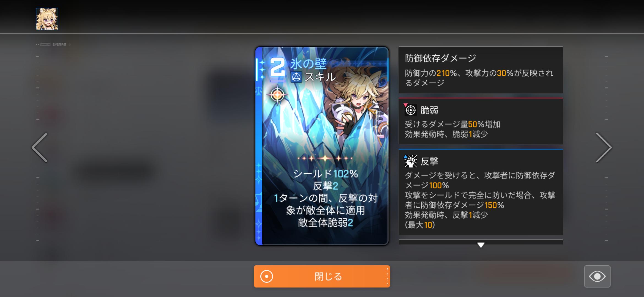Click the 反撃 counterattack fist icon
This screenshot has width=644, height=297.
[x=410, y=161]
